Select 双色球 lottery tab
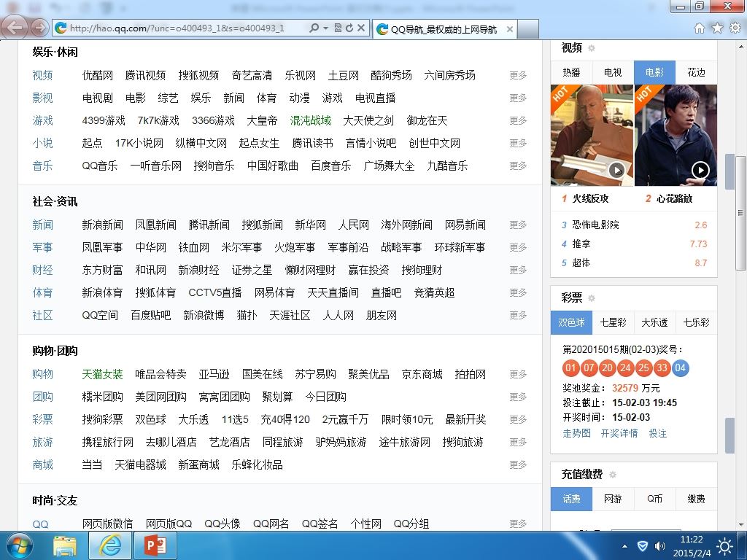Viewport: 747px width, 560px height. [x=571, y=322]
